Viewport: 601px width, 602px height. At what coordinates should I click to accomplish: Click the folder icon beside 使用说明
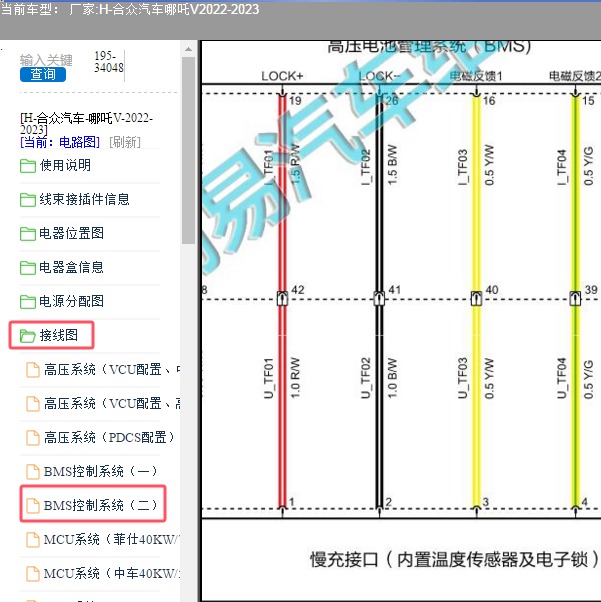coord(28,166)
